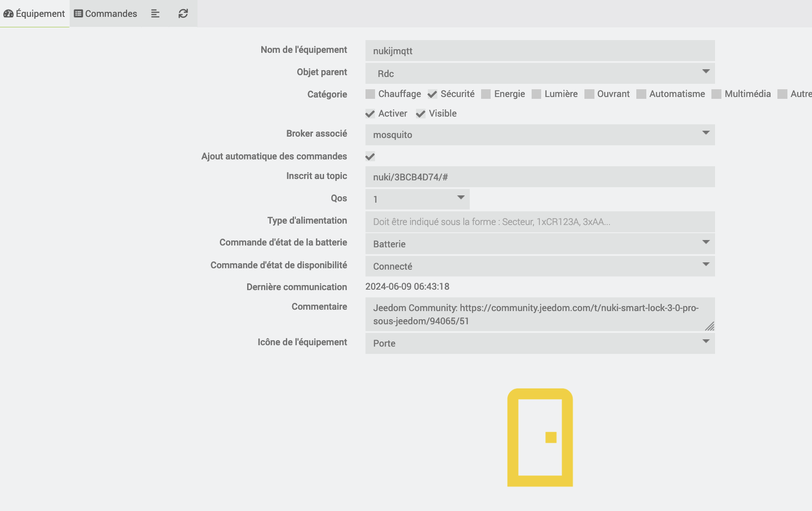Check the Lumière category checkbox

(537, 94)
